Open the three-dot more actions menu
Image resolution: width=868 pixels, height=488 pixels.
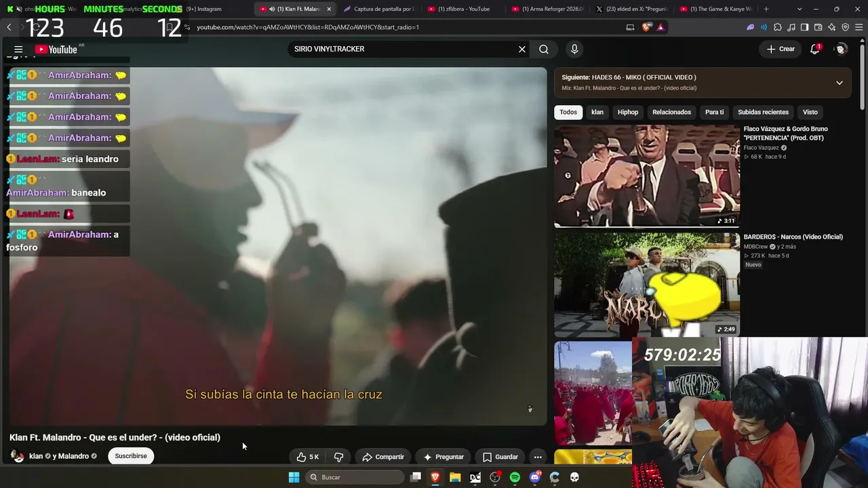[538, 457]
